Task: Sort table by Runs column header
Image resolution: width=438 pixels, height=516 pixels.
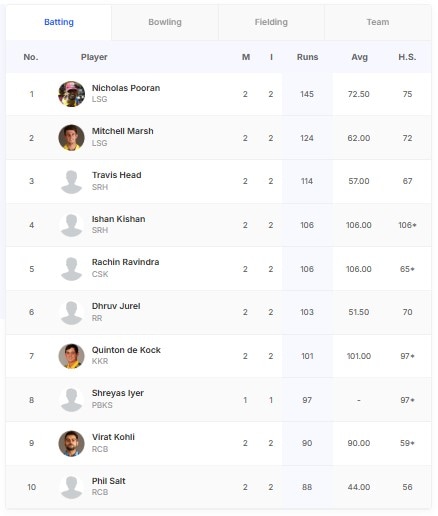Action: pyautogui.click(x=307, y=57)
